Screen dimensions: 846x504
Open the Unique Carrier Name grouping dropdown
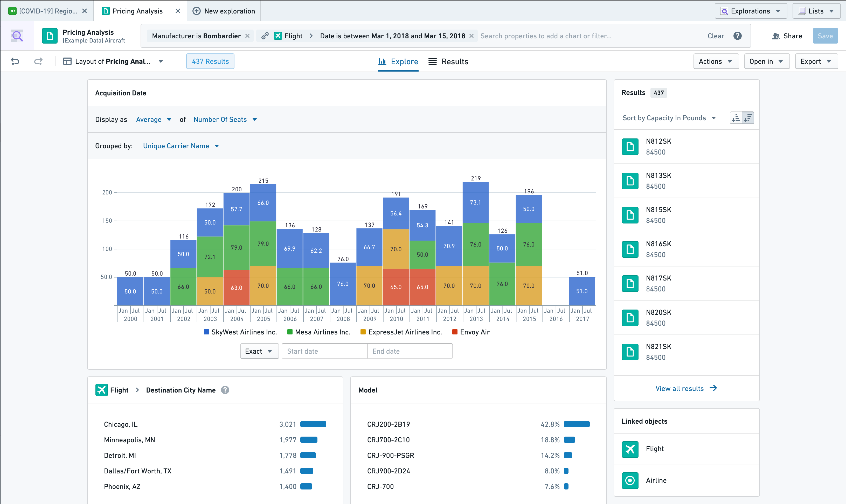tap(181, 146)
